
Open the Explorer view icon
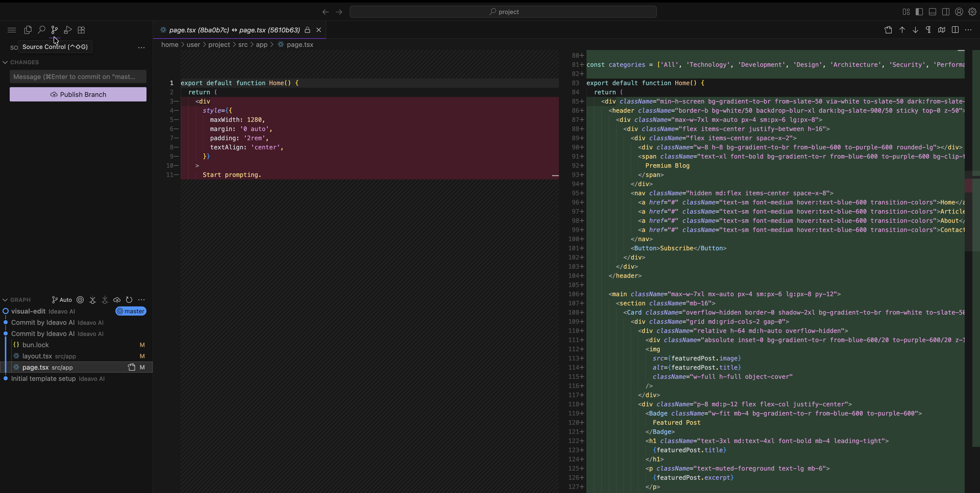tap(28, 30)
